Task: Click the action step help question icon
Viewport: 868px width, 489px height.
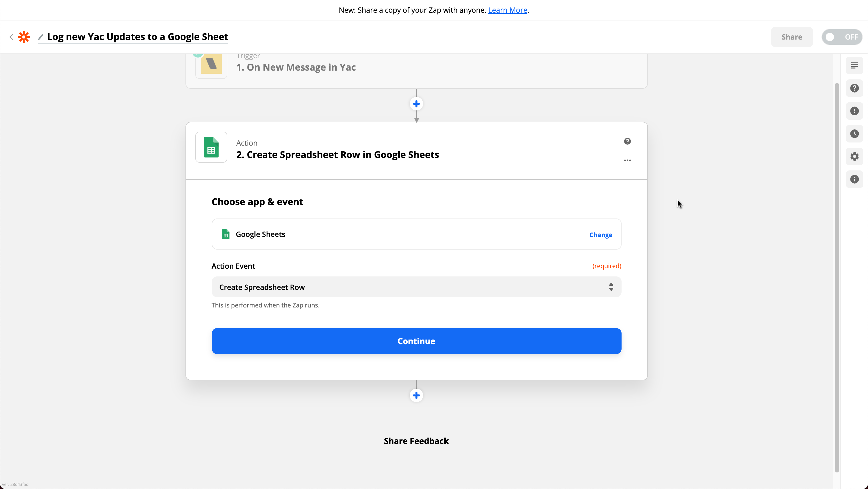Action: 627,141
